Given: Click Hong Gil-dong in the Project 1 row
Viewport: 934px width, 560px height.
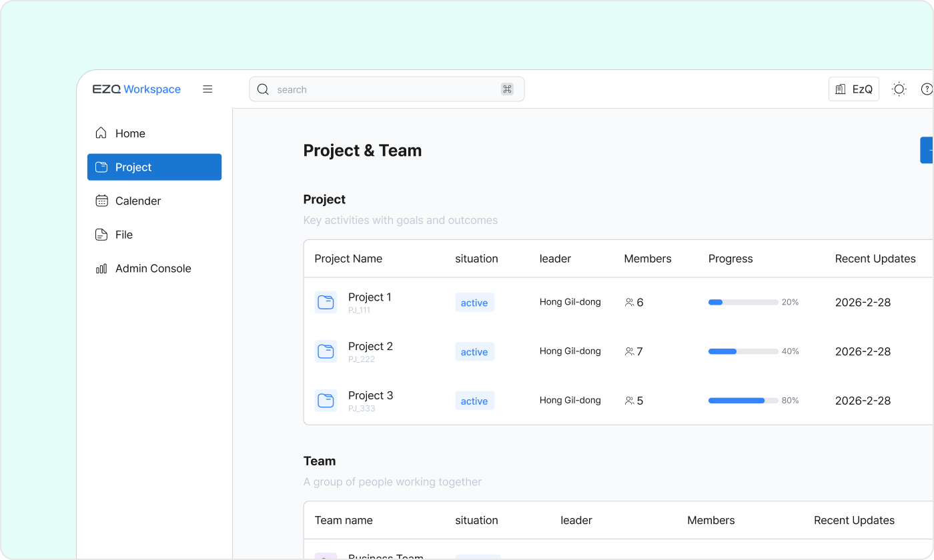Looking at the screenshot, I should coord(570,302).
